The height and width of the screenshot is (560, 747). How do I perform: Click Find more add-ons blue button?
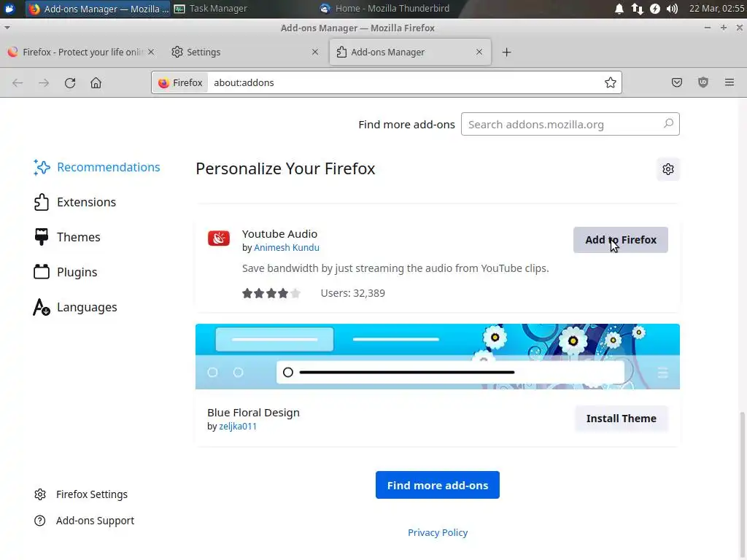pos(438,485)
